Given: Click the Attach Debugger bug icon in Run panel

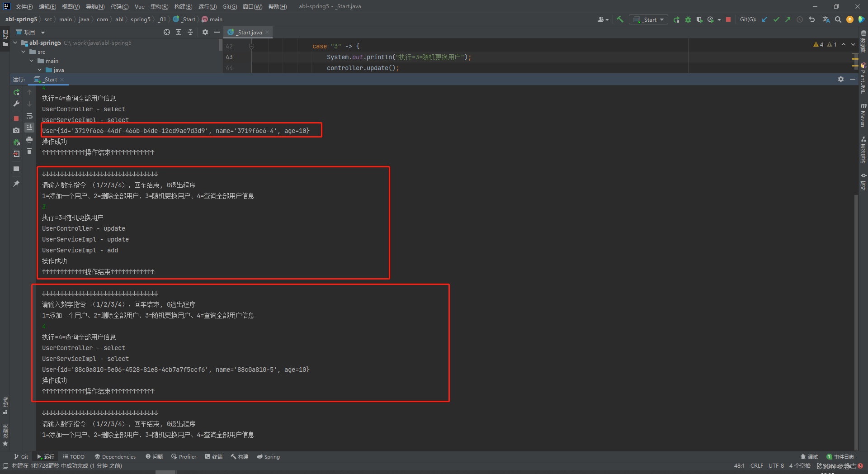Looking at the screenshot, I should coord(16,142).
